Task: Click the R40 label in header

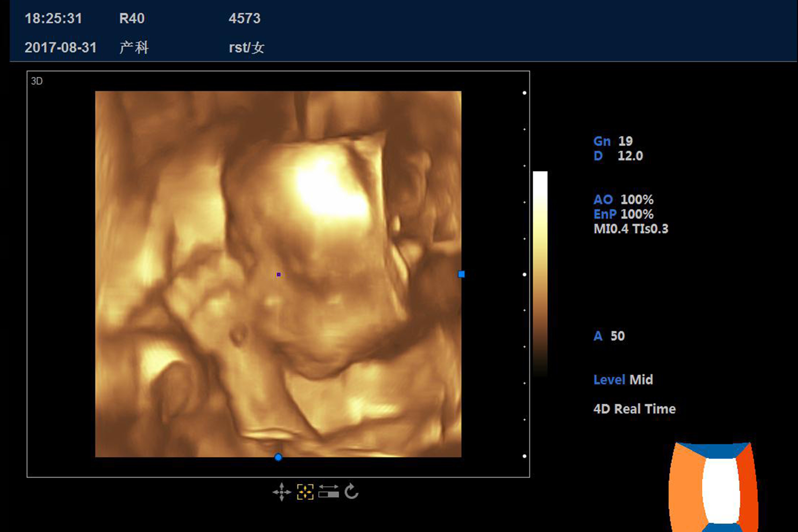Action: point(132,18)
